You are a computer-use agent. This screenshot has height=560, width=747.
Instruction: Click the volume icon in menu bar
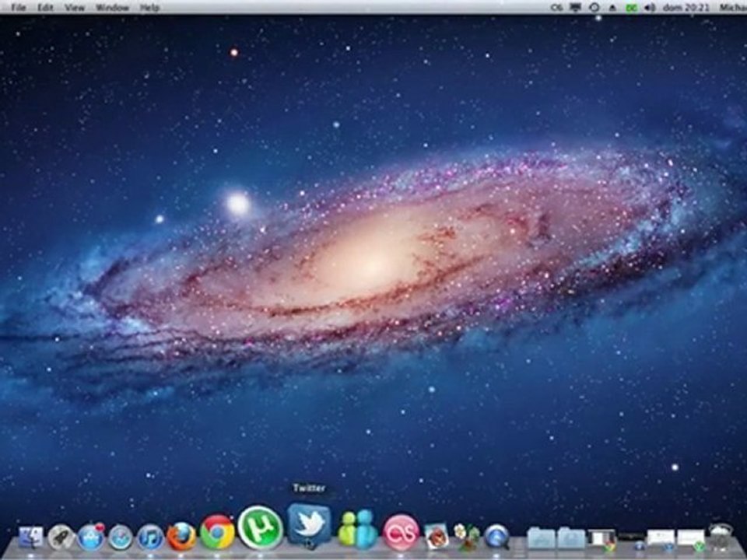[650, 7]
